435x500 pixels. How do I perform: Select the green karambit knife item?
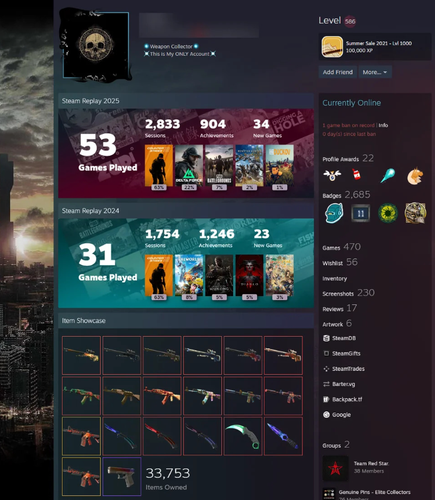(243, 436)
